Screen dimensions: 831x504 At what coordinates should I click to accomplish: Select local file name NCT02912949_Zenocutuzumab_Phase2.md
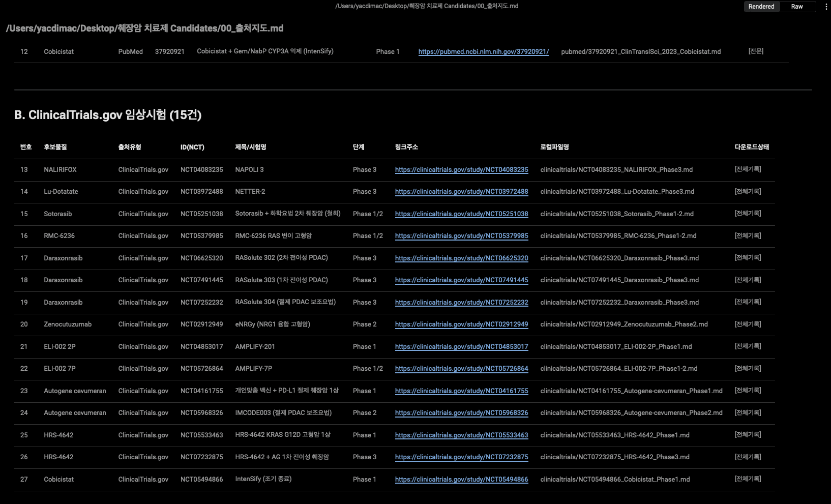(x=624, y=324)
